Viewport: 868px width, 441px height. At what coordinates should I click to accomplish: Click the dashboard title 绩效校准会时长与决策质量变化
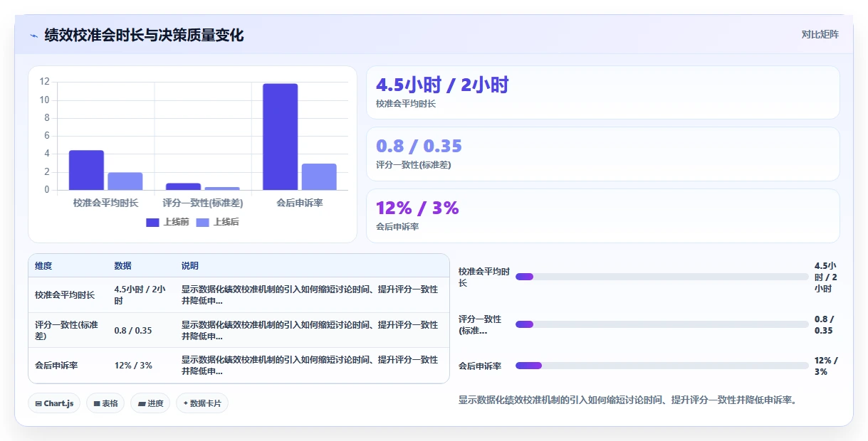tap(144, 35)
